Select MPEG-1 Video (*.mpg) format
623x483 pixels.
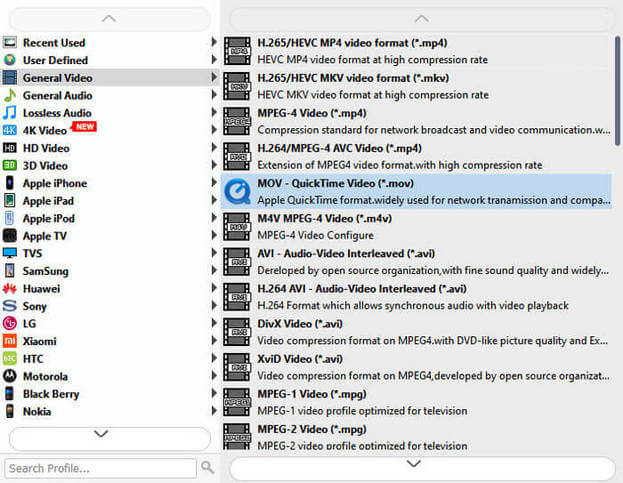pos(416,402)
